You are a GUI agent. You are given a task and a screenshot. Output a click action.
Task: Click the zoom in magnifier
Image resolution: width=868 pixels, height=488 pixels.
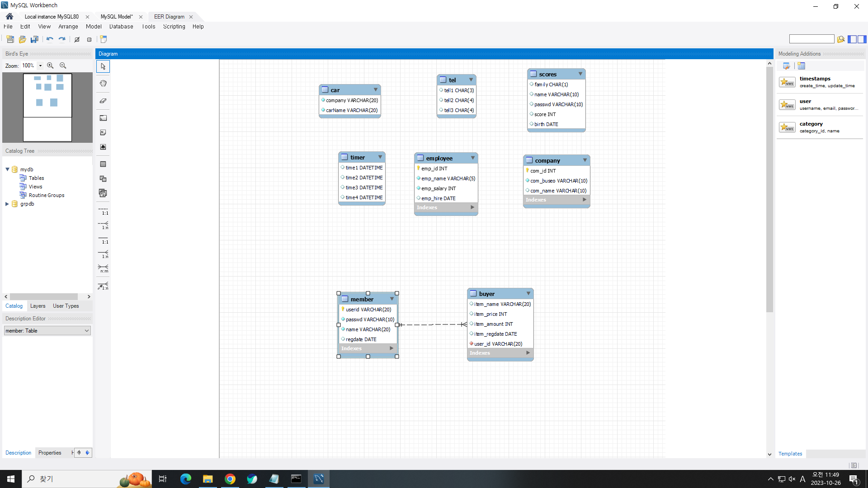50,66
